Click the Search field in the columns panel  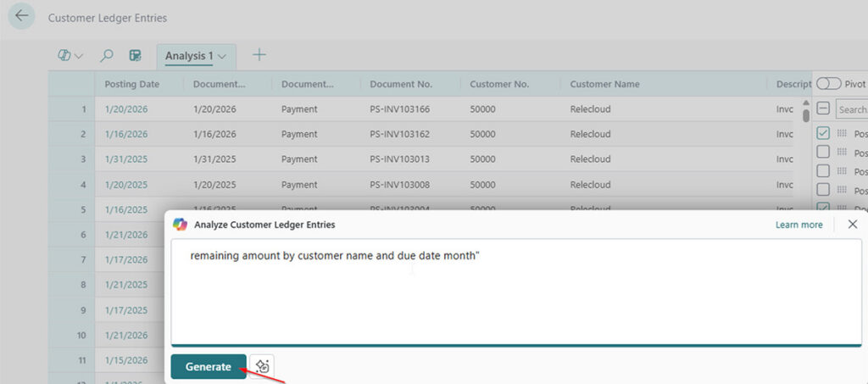click(852, 109)
